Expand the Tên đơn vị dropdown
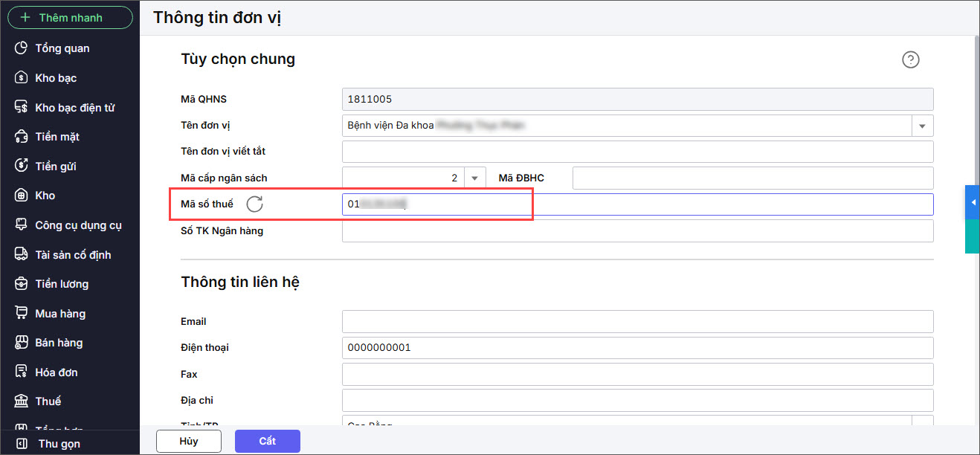This screenshot has height=455, width=980. point(922,126)
